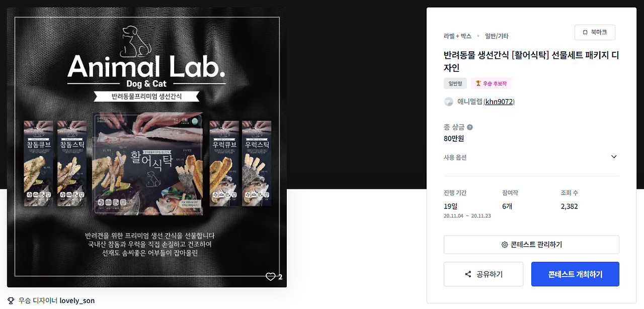Click the trophy icon next to 우승 디자이너
The height and width of the screenshot is (309, 644).
[11, 300]
